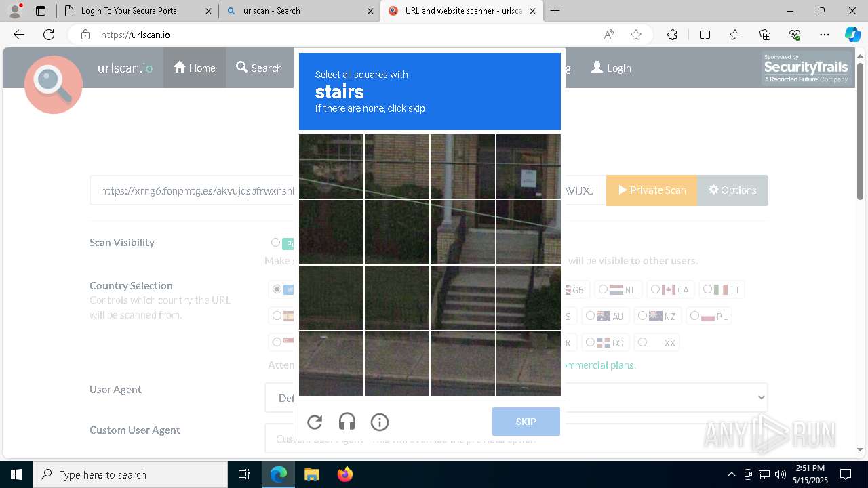
Task: Close the urlscan - Search tab
Action: coord(370,11)
